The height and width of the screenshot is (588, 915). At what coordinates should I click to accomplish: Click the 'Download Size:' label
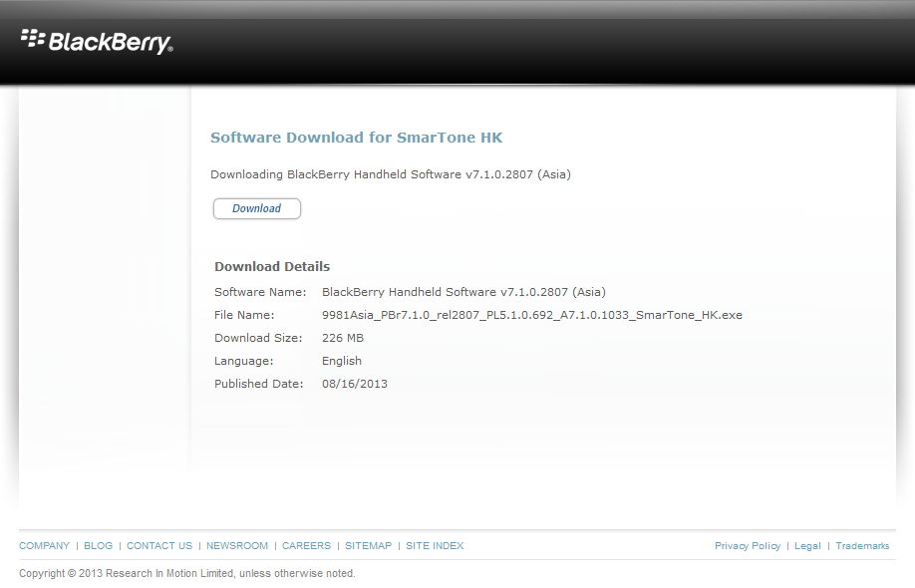pyautogui.click(x=258, y=338)
